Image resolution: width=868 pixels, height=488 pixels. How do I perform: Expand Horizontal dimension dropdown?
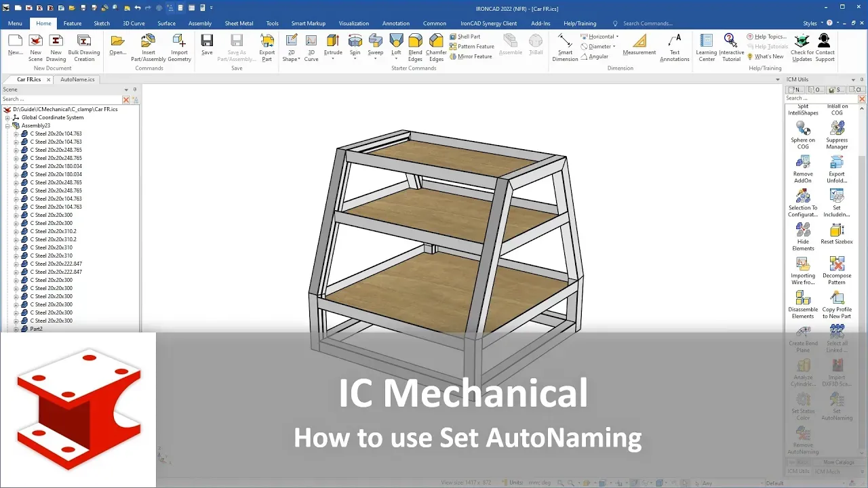pos(617,37)
